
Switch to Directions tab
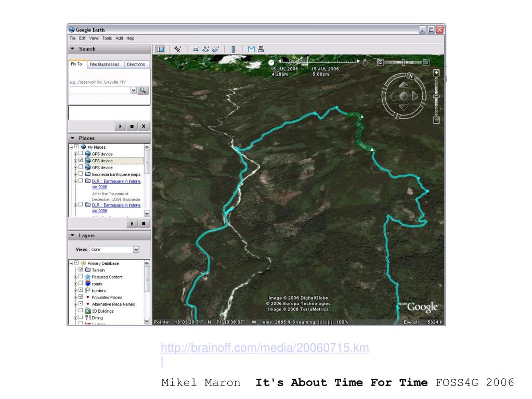tap(136, 65)
